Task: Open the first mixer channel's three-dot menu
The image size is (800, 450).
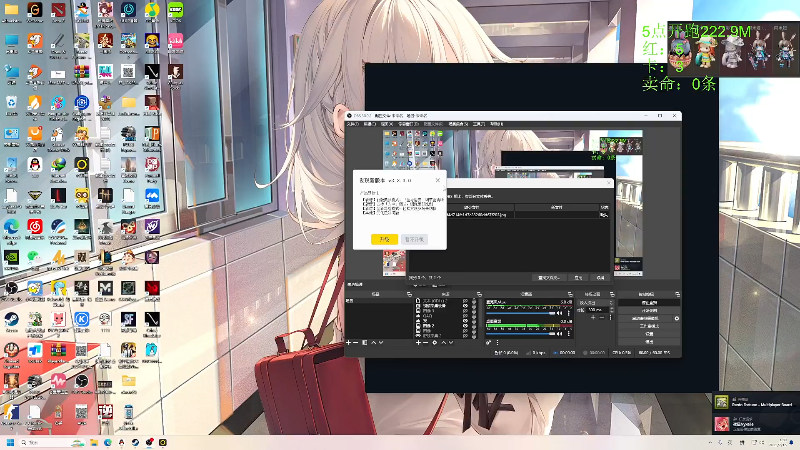Action: tap(569, 313)
